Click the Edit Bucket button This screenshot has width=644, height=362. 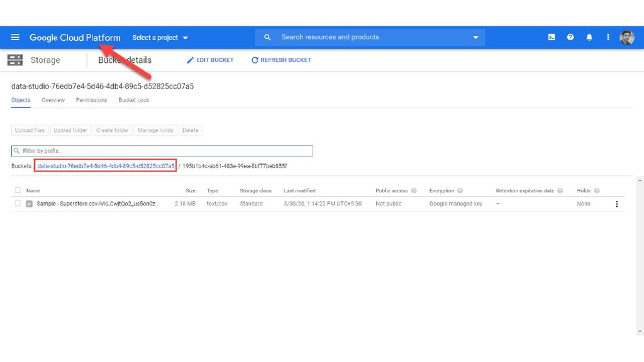[210, 60]
